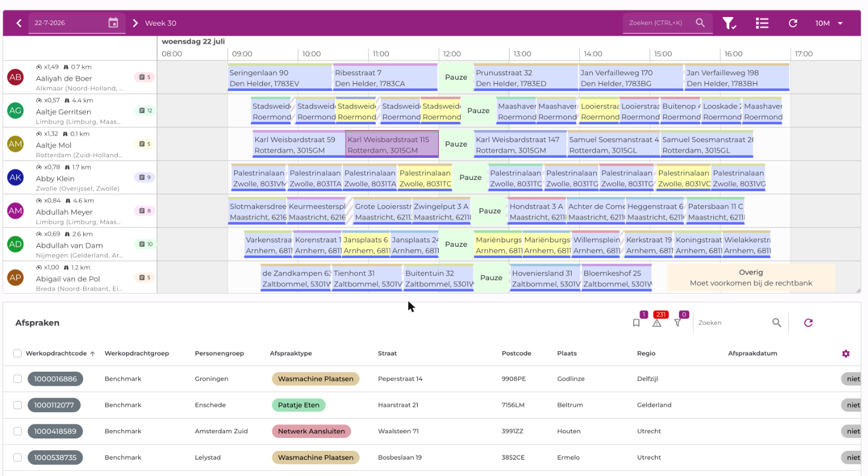Open the calendar date picker icon
Image resolution: width=868 pixels, height=476 pixels.
[114, 23]
